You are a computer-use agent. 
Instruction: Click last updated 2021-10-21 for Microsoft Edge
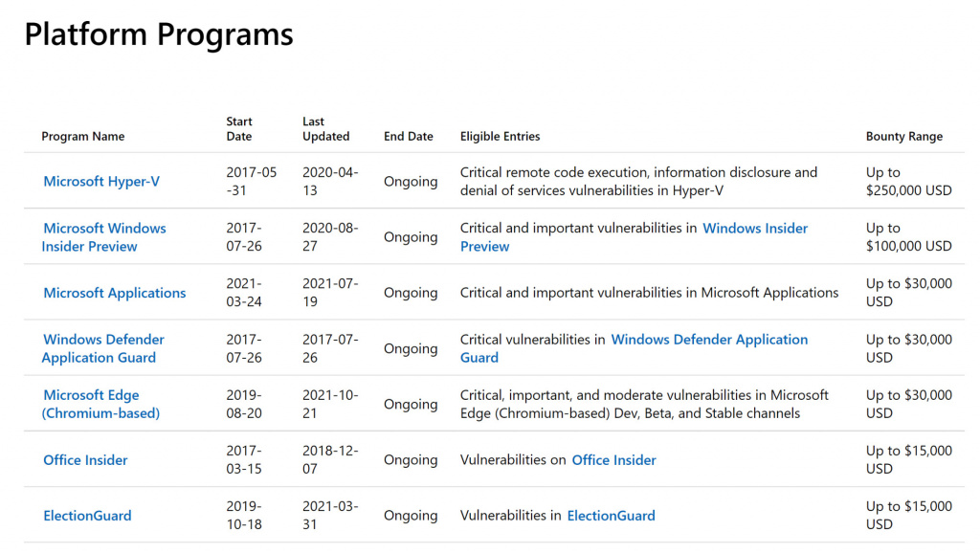tap(330, 404)
